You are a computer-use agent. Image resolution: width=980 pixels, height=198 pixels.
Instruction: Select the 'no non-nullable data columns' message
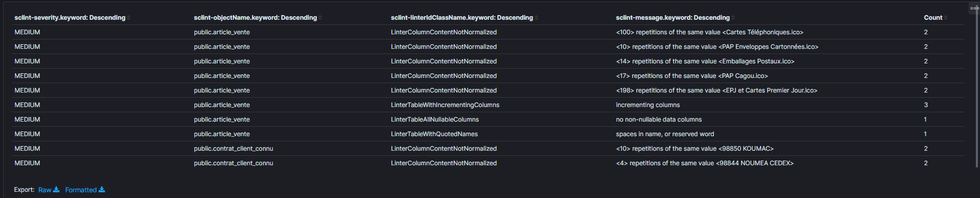(x=659, y=120)
